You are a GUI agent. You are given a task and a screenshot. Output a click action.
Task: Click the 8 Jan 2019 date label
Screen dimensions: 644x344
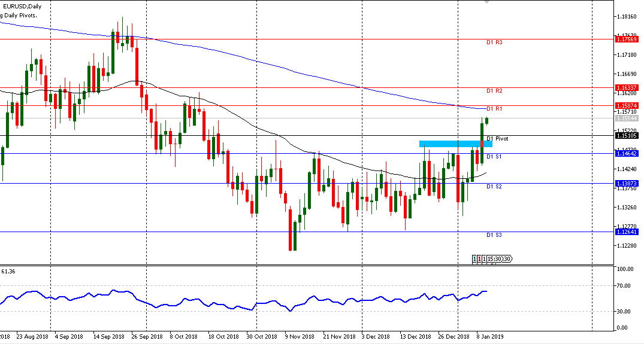click(491, 337)
